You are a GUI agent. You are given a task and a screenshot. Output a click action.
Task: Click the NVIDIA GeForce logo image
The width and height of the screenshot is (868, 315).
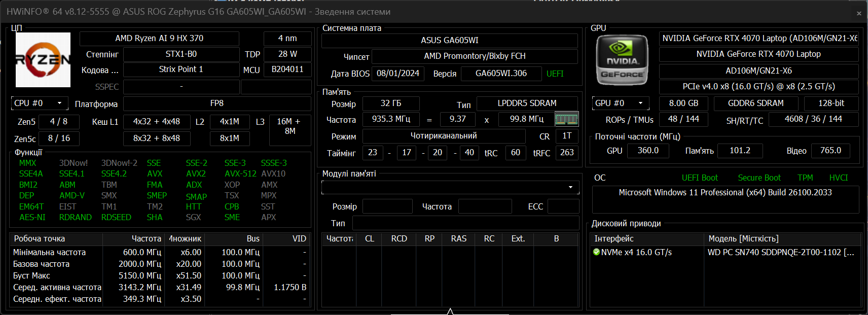[x=622, y=60]
